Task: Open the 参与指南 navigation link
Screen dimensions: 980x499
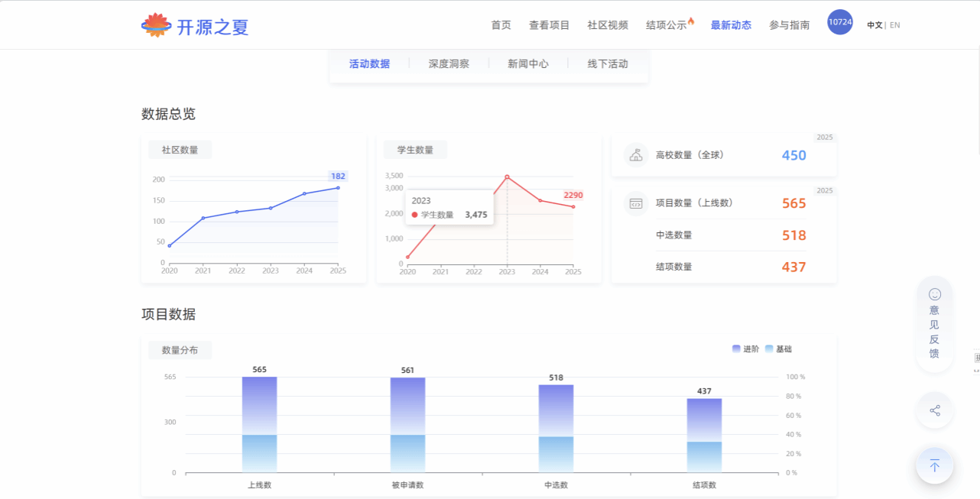Action: (x=789, y=25)
